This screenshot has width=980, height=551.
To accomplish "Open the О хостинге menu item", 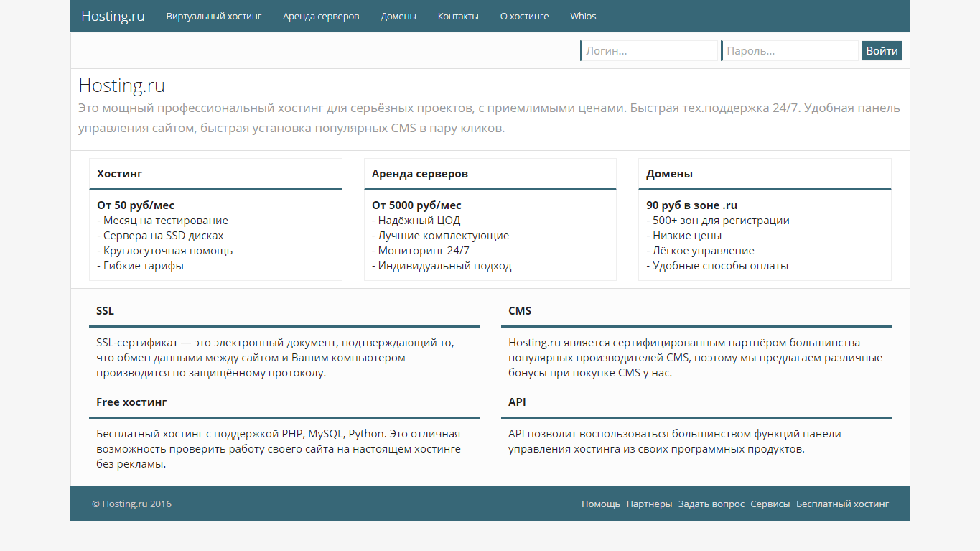I will [x=524, y=16].
